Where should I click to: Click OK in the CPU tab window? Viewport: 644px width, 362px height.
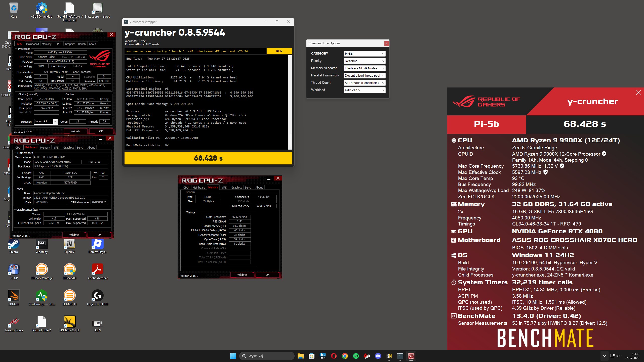click(x=101, y=131)
